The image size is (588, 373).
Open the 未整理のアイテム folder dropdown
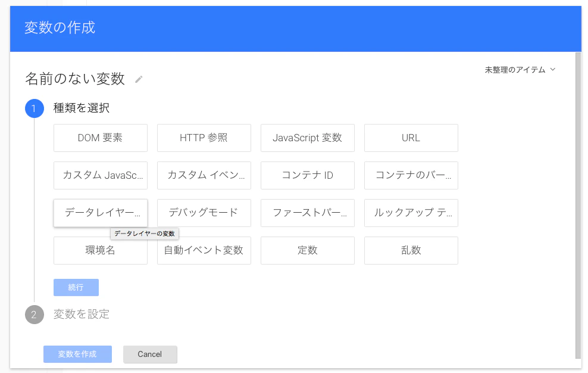[520, 70]
